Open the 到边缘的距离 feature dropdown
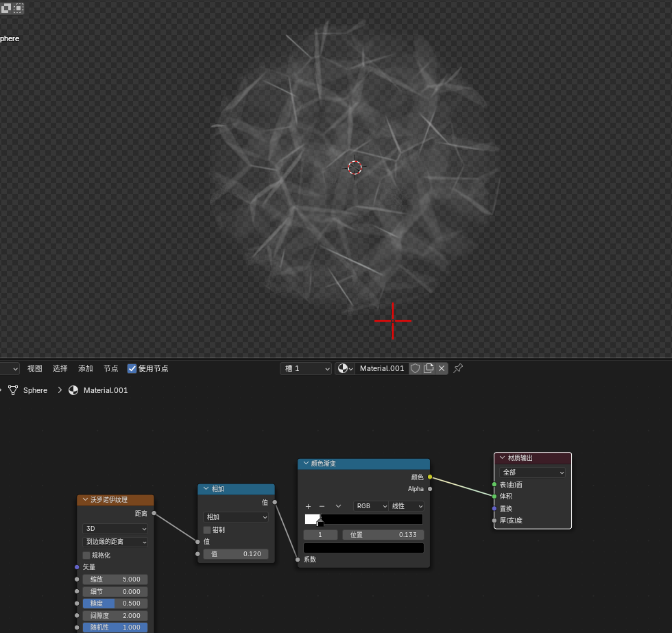 tap(115, 542)
